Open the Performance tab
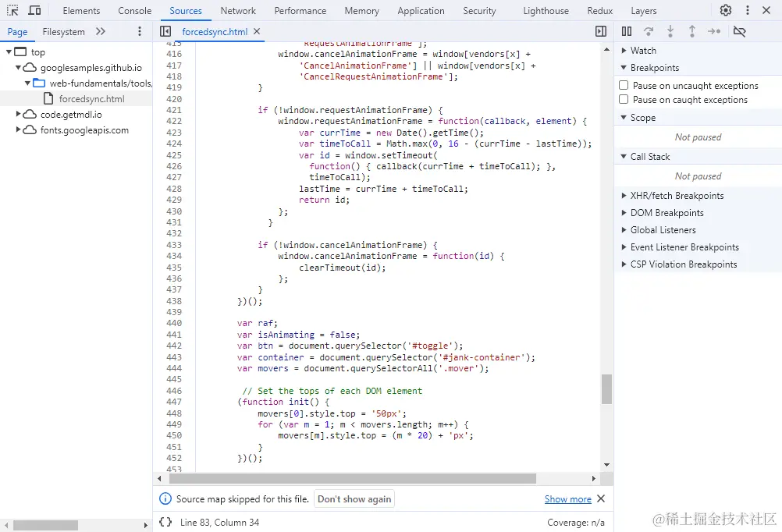 (x=300, y=10)
